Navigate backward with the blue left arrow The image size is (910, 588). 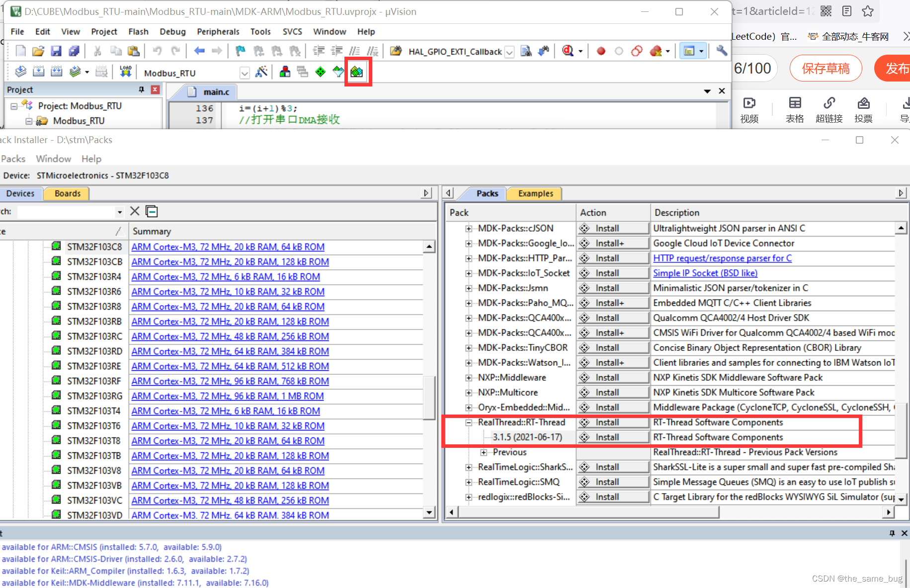coord(199,51)
